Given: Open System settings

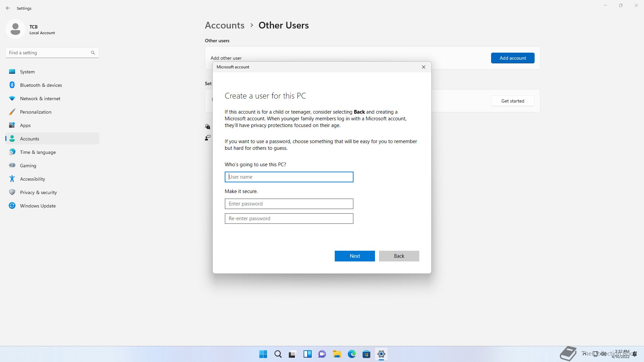Looking at the screenshot, I should [x=52, y=72].
